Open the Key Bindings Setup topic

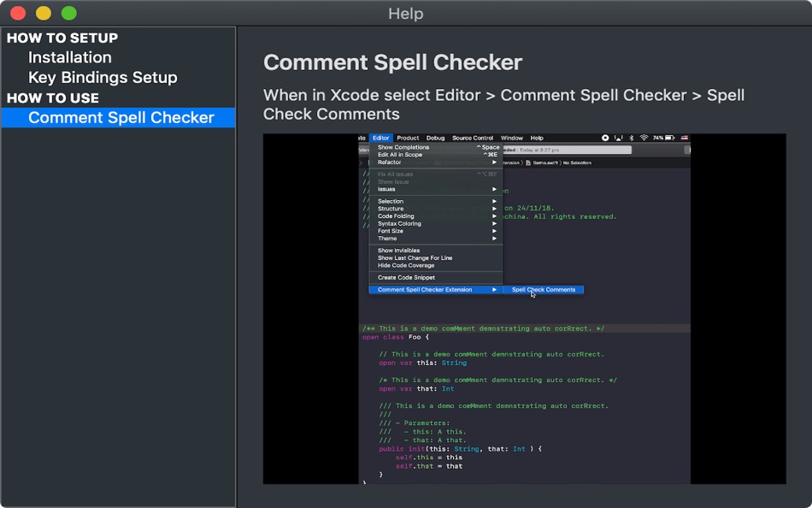pyautogui.click(x=103, y=78)
